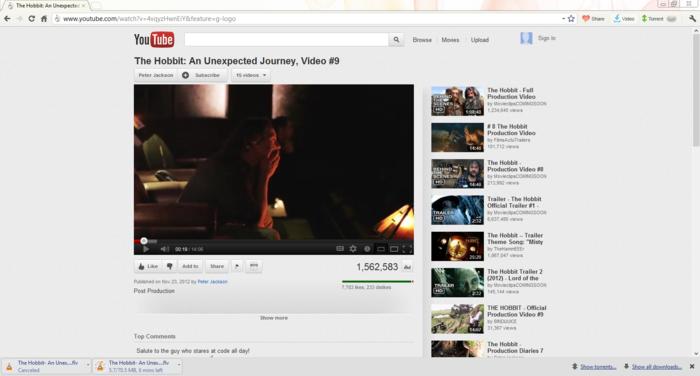Screen dimensions: 700x376
Task: Click the YouTube logo
Action: pos(154,40)
